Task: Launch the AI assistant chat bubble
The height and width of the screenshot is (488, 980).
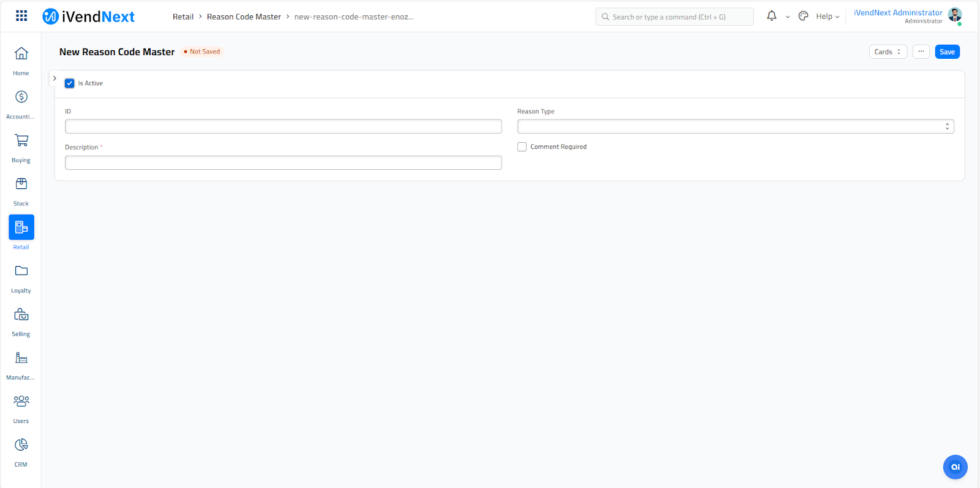Action: 955,467
